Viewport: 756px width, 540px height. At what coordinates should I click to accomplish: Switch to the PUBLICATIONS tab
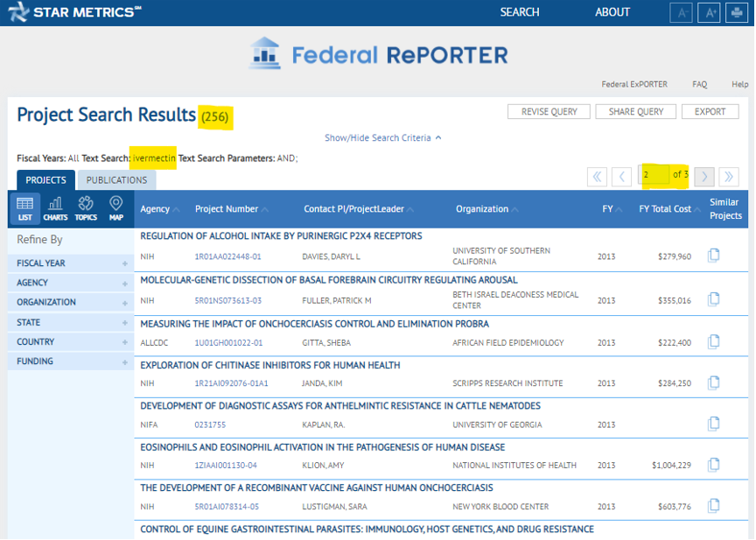click(x=116, y=179)
